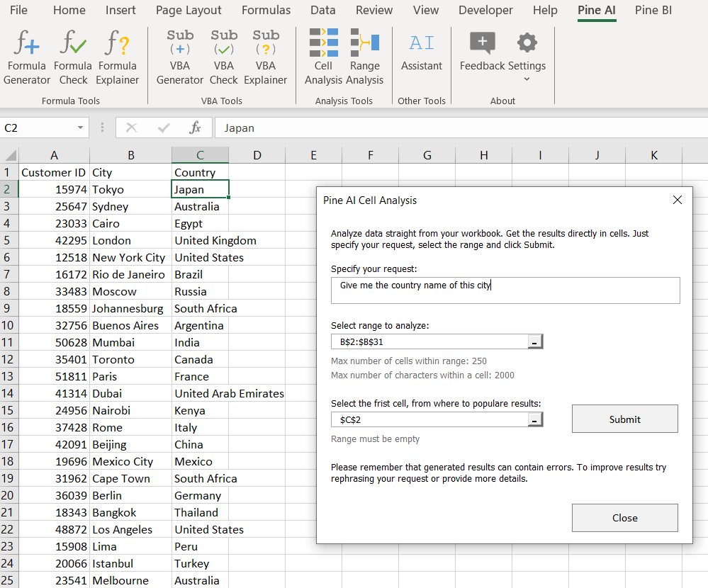Switch to the Developer tab
This screenshot has height=588, width=708.
click(485, 10)
